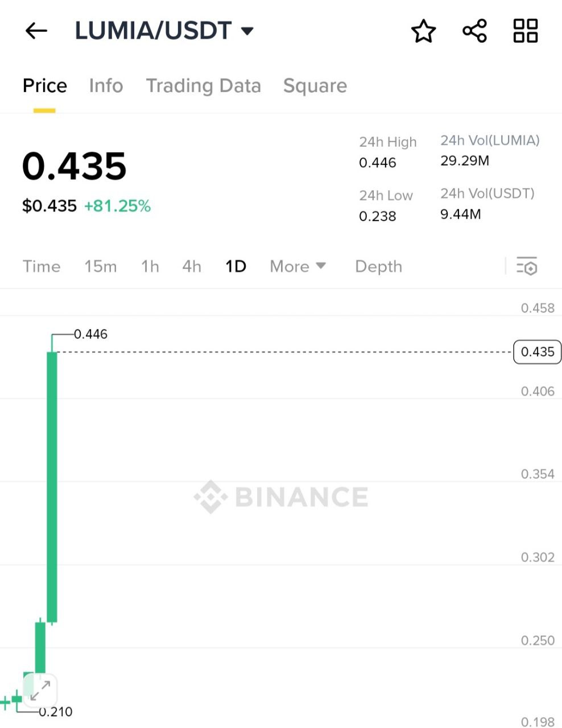Open the four-square grid menu icon
The width and height of the screenshot is (562, 728).
click(x=525, y=31)
